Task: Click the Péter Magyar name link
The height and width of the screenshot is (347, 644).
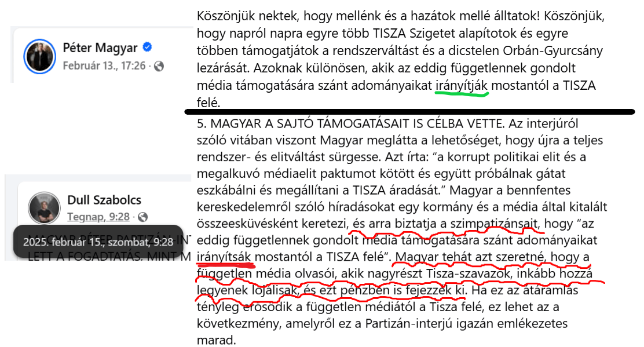Action: coord(100,48)
